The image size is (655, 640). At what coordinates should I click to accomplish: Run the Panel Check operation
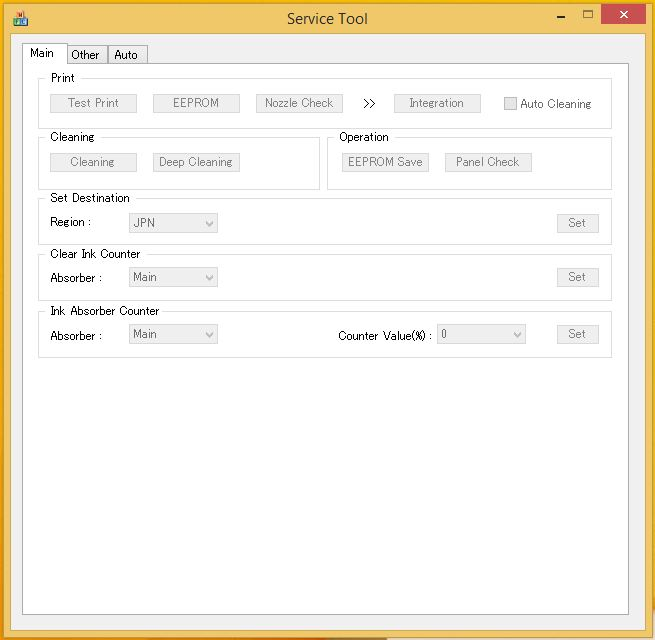tap(488, 162)
